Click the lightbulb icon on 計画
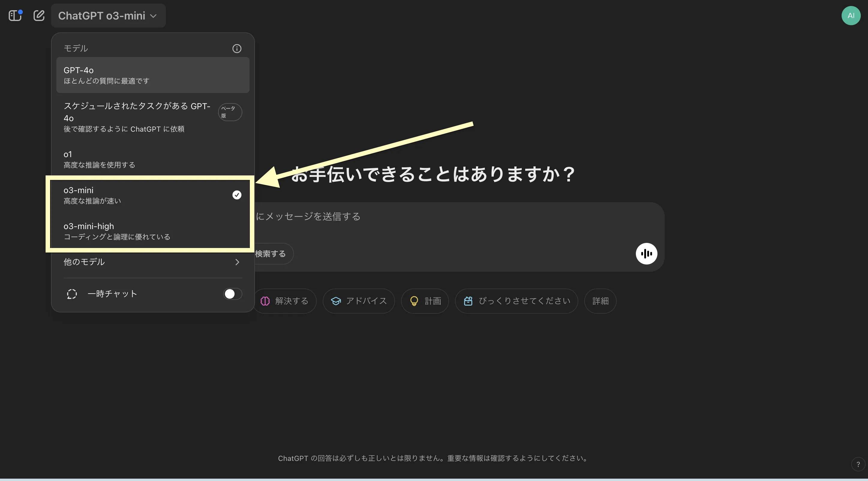 point(414,301)
